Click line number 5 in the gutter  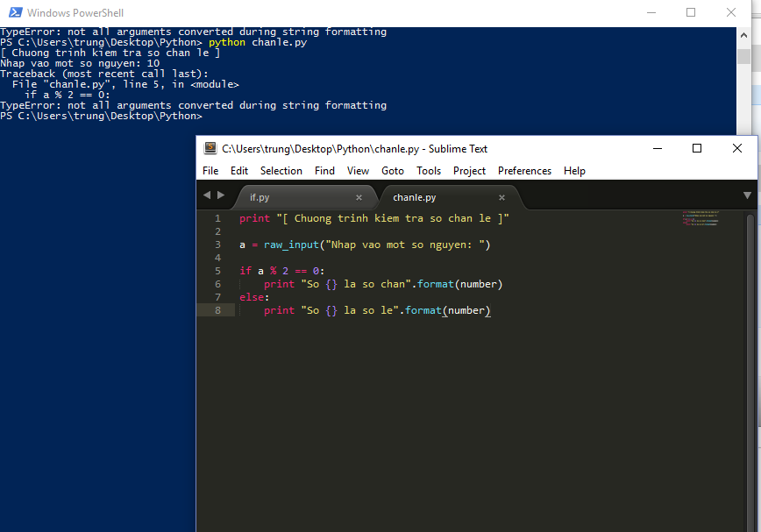(x=217, y=271)
